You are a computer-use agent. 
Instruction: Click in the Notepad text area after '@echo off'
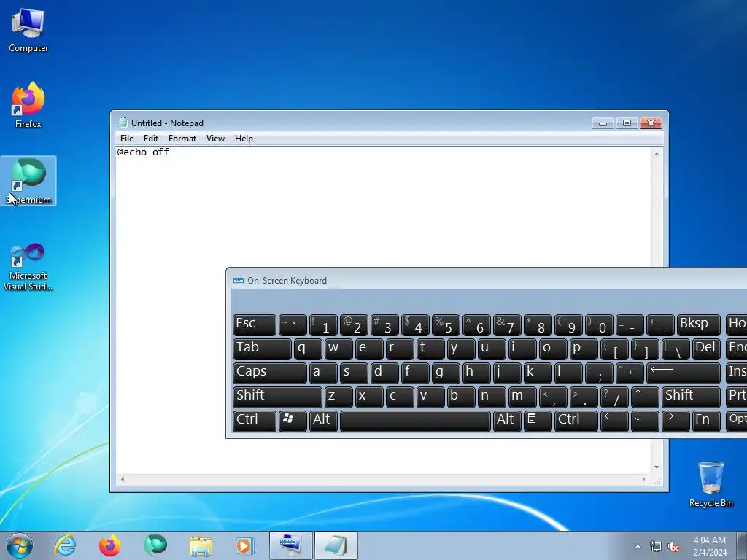(x=171, y=152)
